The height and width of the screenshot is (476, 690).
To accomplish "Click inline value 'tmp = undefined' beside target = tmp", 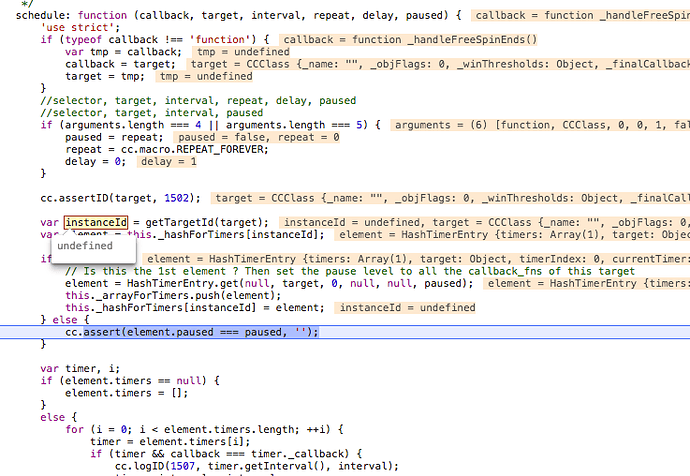I will coord(206,77).
